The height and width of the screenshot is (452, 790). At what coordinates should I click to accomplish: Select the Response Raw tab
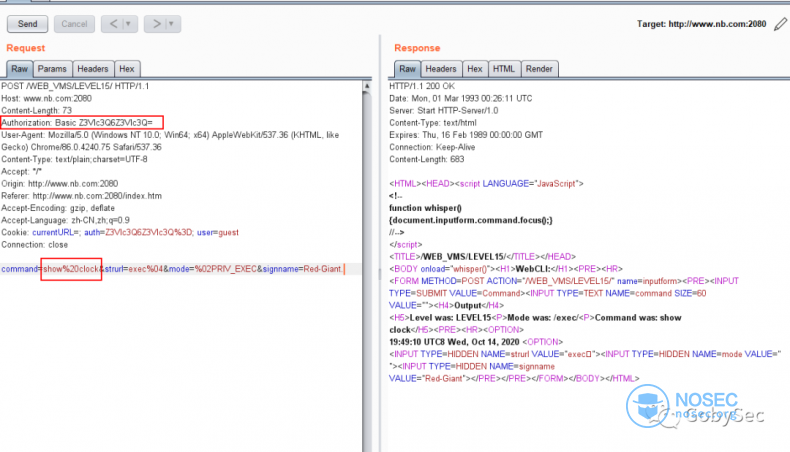(407, 69)
